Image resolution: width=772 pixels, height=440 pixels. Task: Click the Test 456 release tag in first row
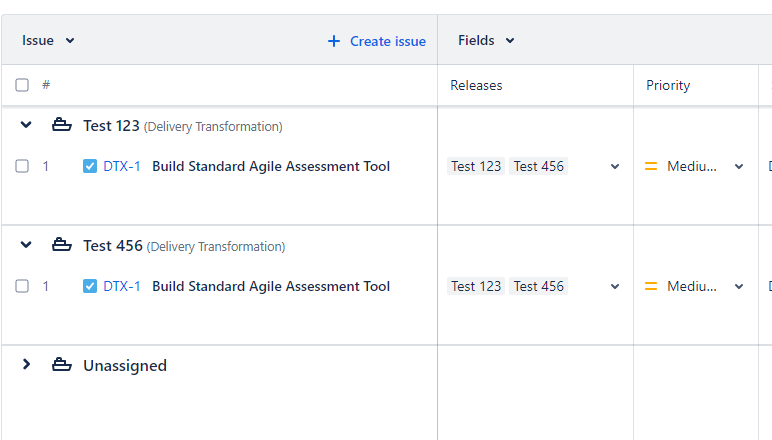pos(538,167)
